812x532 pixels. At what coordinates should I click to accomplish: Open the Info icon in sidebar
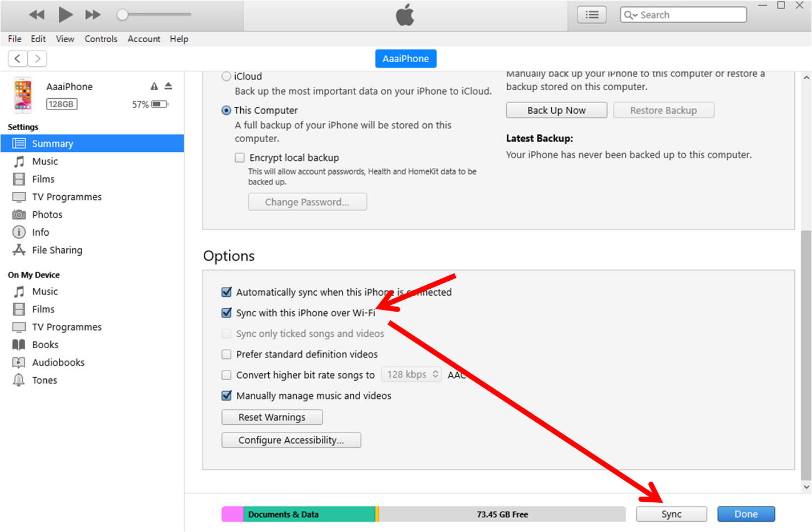(19, 232)
